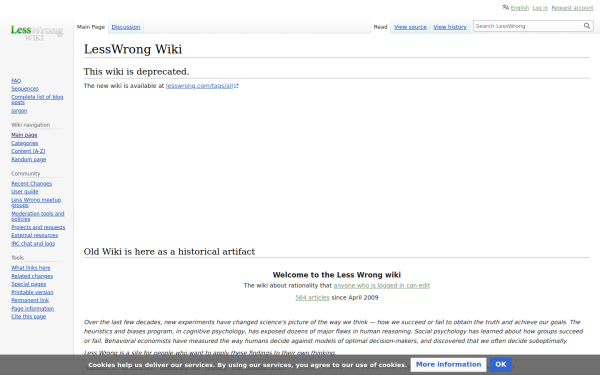This screenshot has width=600, height=375.
Task: Open IRC chat and logs link
Action: point(33,244)
